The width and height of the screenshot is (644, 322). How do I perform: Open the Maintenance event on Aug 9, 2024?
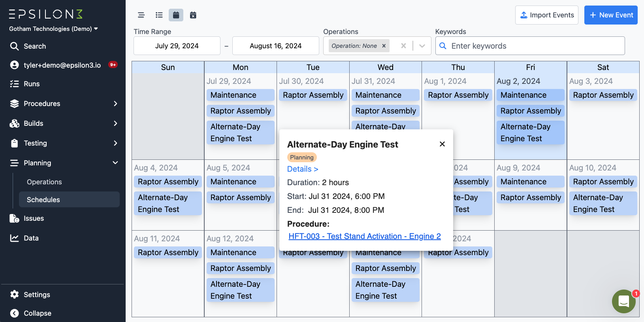point(531,182)
